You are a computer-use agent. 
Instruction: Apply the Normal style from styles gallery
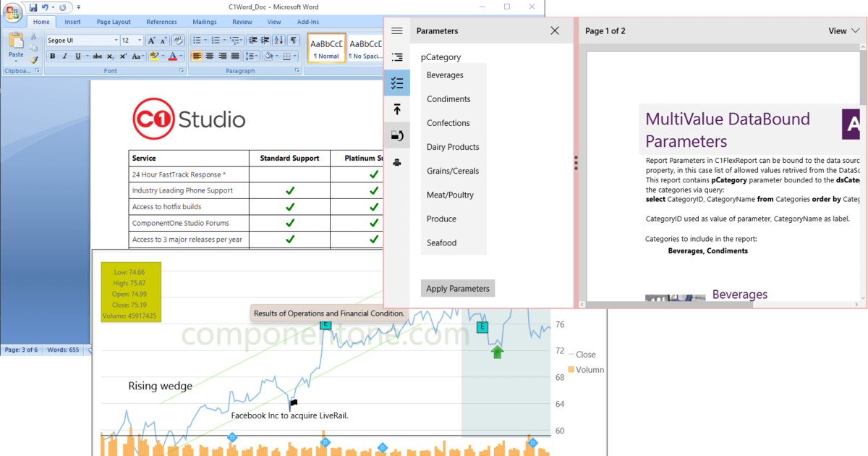[326, 48]
